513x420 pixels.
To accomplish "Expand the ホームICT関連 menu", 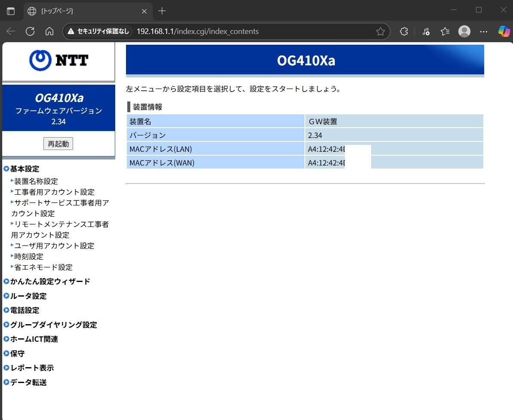I will pyautogui.click(x=31, y=339).
